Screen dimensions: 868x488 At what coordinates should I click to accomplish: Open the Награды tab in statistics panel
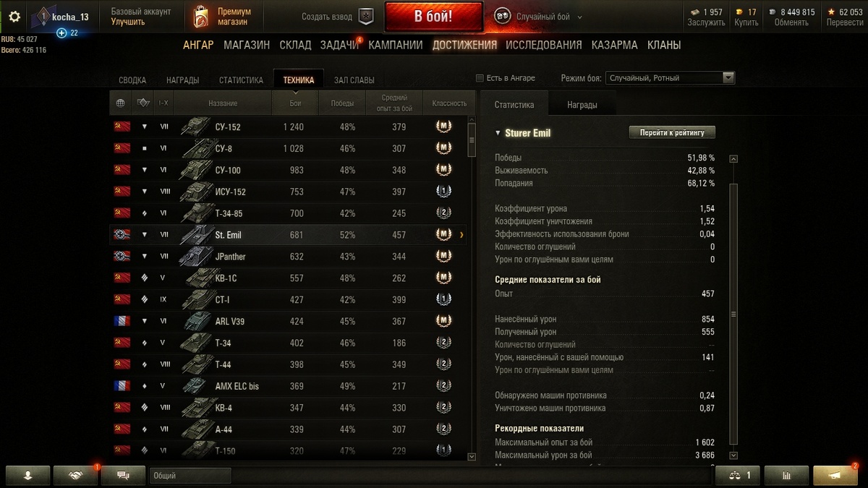pos(582,105)
